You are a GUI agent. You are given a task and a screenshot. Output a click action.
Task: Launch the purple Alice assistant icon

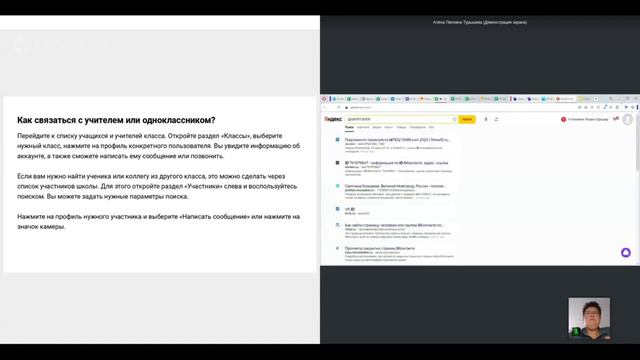coord(626,253)
